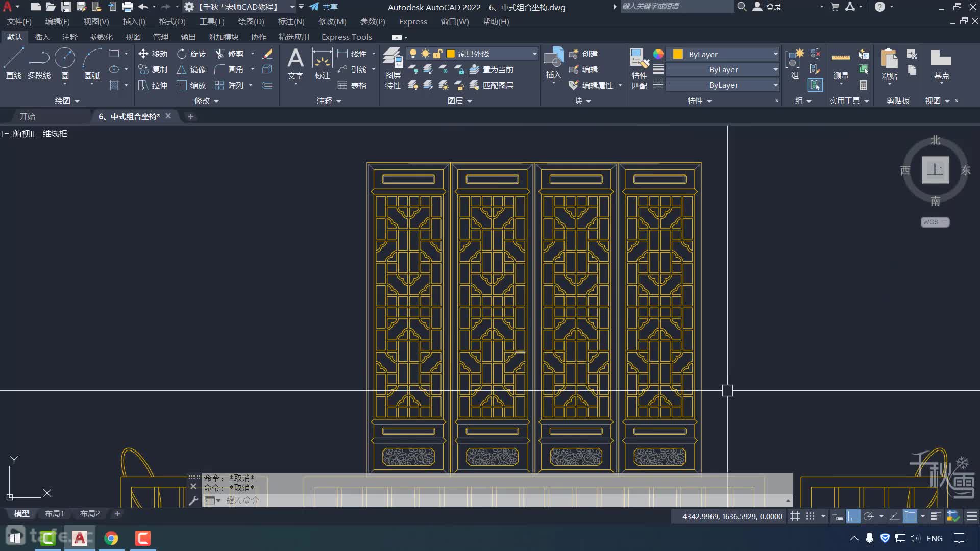Viewport: 980px width, 551px height.
Task: Click the ByLayer yellow color swatch
Action: pyautogui.click(x=678, y=54)
